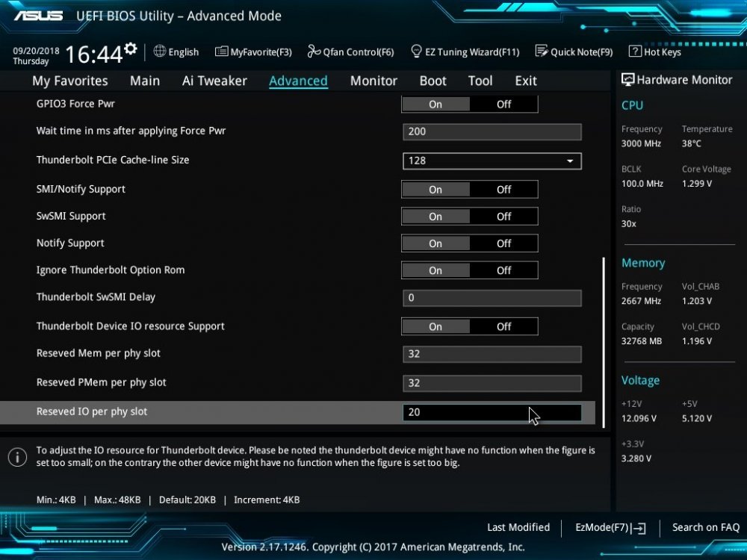Click the Quick Note pencil icon
Image resolution: width=747 pixels, height=560 pixels.
coord(542,51)
